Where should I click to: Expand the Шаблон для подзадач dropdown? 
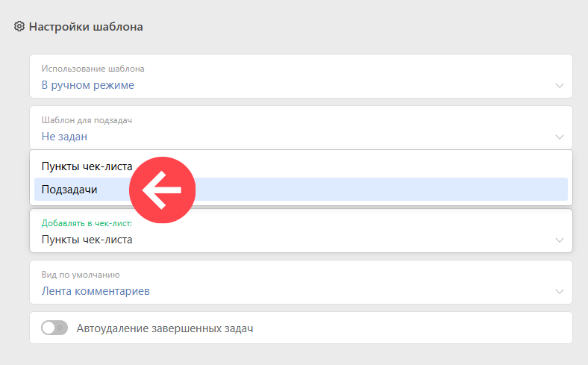coord(301,128)
